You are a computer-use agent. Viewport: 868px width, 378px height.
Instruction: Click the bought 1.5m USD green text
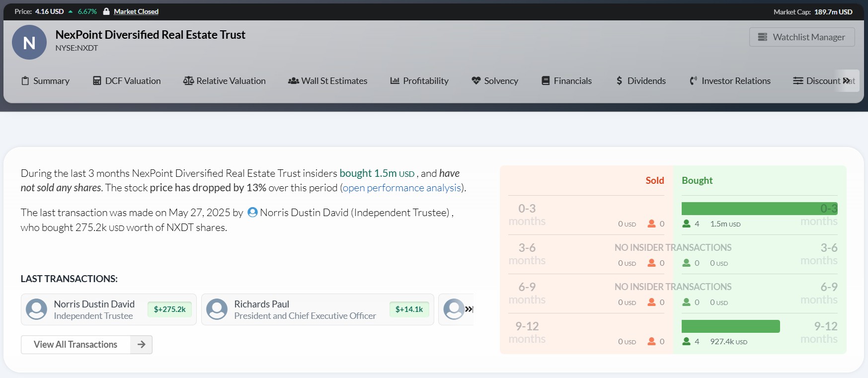[x=377, y=173]
